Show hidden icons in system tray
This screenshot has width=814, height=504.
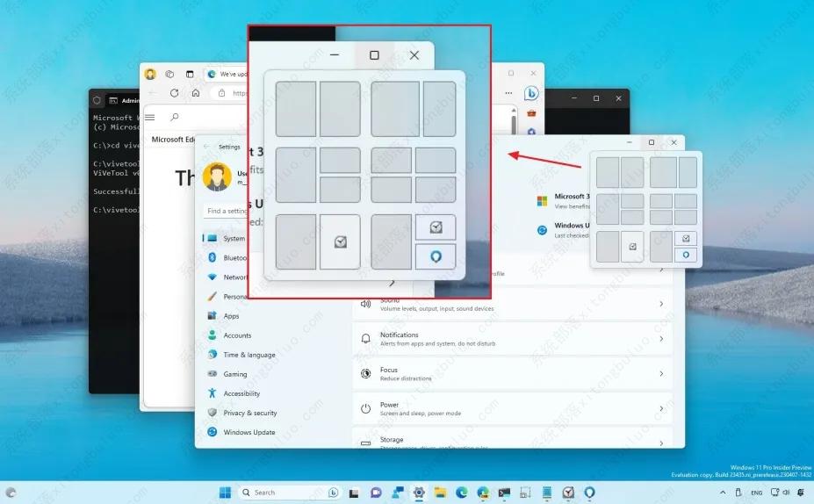click(x=723, y=492)
